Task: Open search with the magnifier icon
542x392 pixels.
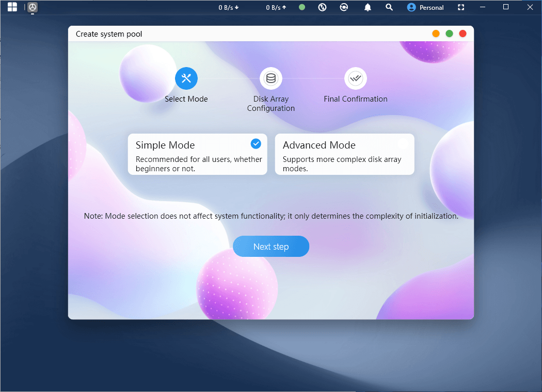Action: coord(389,7)
